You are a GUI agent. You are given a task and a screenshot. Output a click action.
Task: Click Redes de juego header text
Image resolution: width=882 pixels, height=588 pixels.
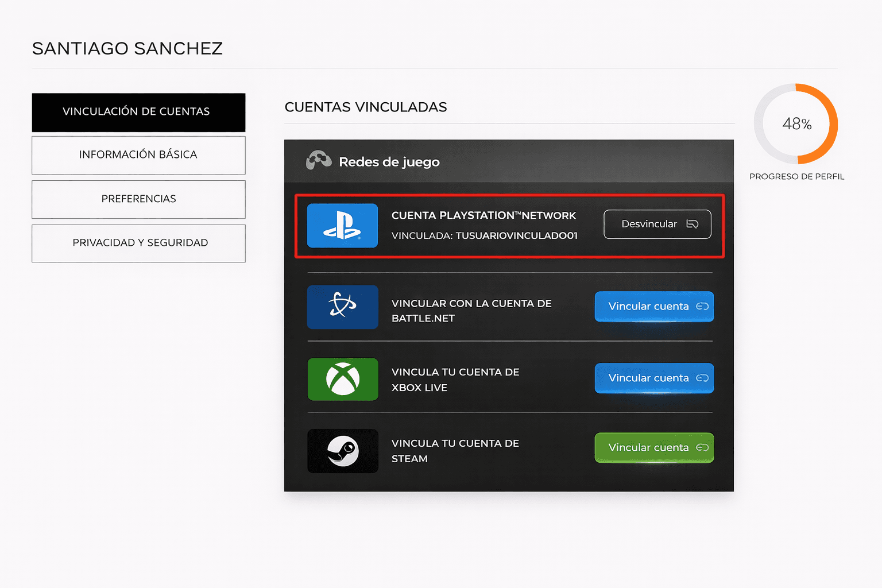click(x=389, y=162)
